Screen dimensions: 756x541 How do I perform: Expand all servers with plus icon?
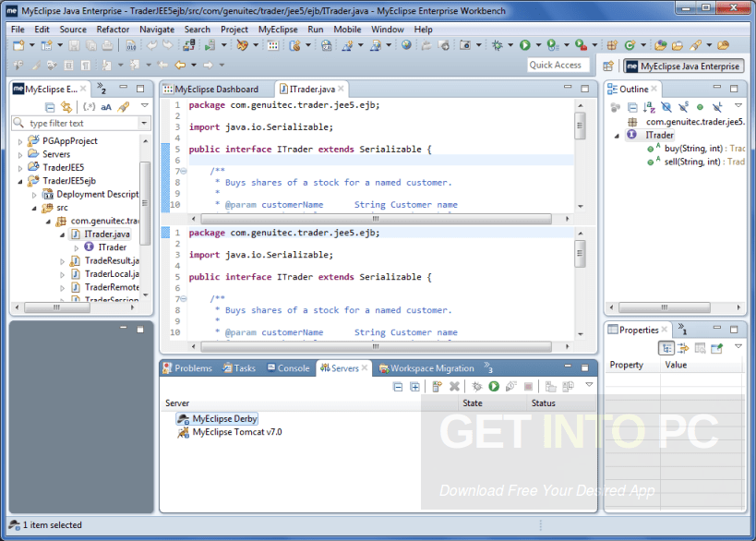pos(414,387)
